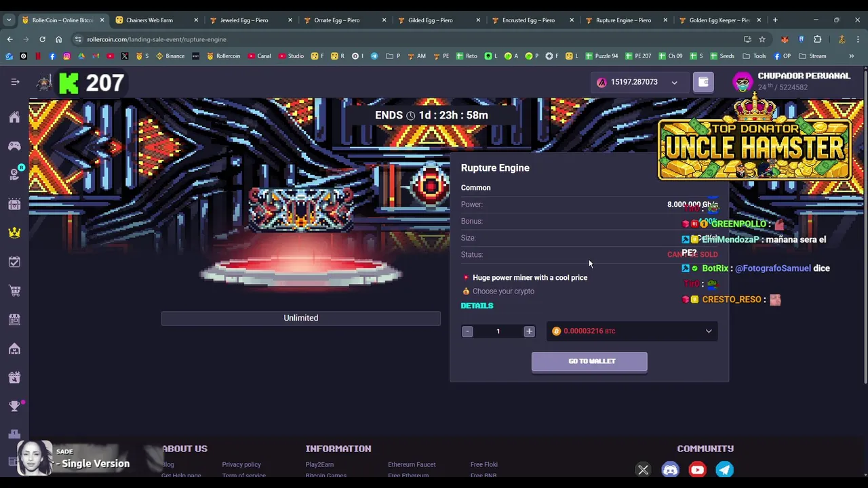This screenshot has width=868, height=488.
Task: Open Home icon in left sidebar
Action: 14,117
